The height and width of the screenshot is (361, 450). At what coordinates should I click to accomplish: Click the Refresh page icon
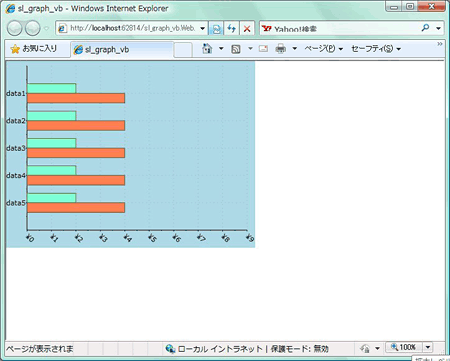click(232, 29)
